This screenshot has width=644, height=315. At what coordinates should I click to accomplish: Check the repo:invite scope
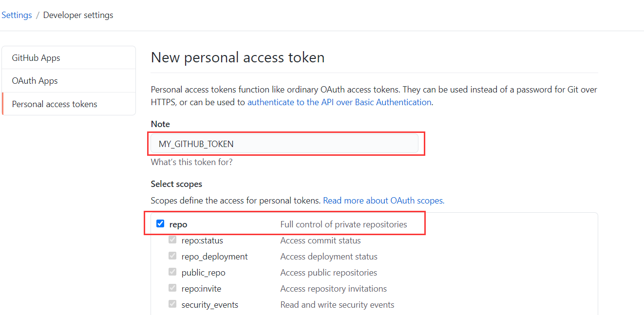pos(172,288)
